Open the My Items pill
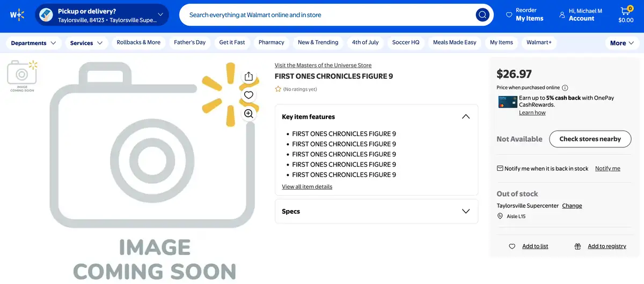The width and height of the screenshot is (644, 284). 501,42
